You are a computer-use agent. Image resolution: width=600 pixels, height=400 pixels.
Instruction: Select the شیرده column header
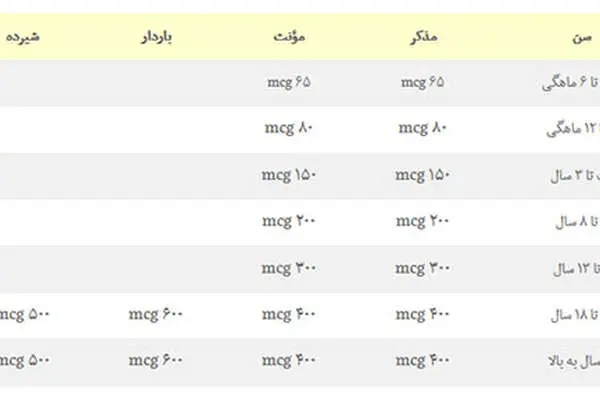[23, 37]
